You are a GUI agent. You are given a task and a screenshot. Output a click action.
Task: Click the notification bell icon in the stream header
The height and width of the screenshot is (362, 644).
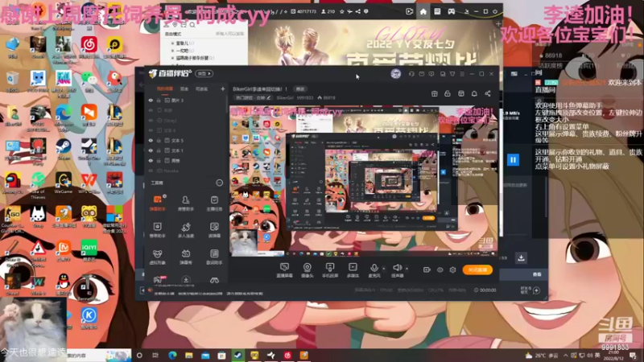[474, 93]
